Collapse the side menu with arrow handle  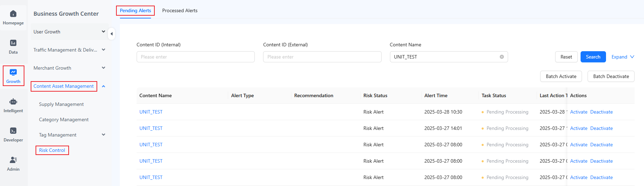(x=112, y=34)
